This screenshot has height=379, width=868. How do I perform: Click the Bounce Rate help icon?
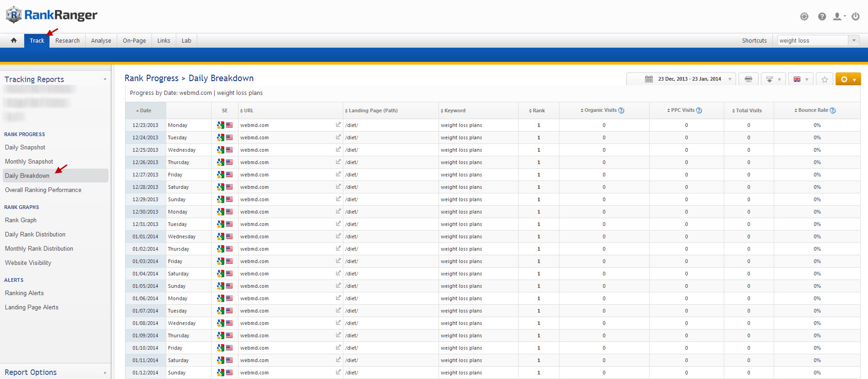(833, 110)
